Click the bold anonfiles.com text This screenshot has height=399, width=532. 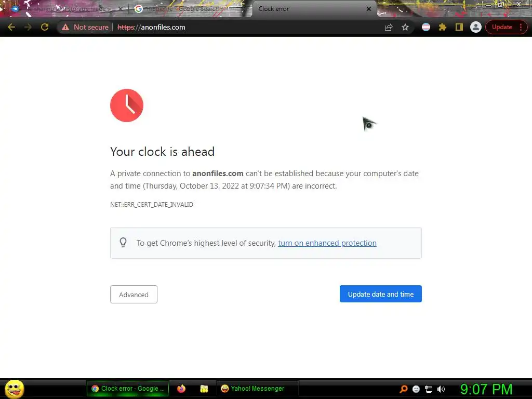click(x=218, y=174)
